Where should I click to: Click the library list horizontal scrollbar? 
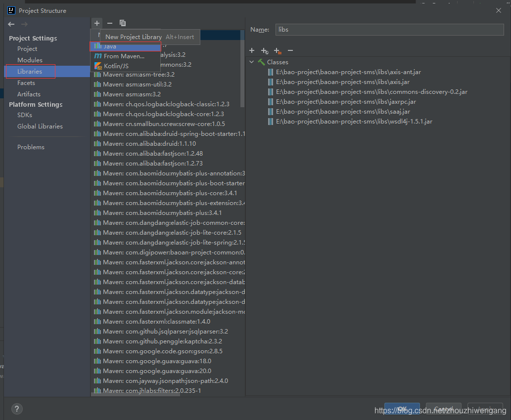click(x=135, y=394)
